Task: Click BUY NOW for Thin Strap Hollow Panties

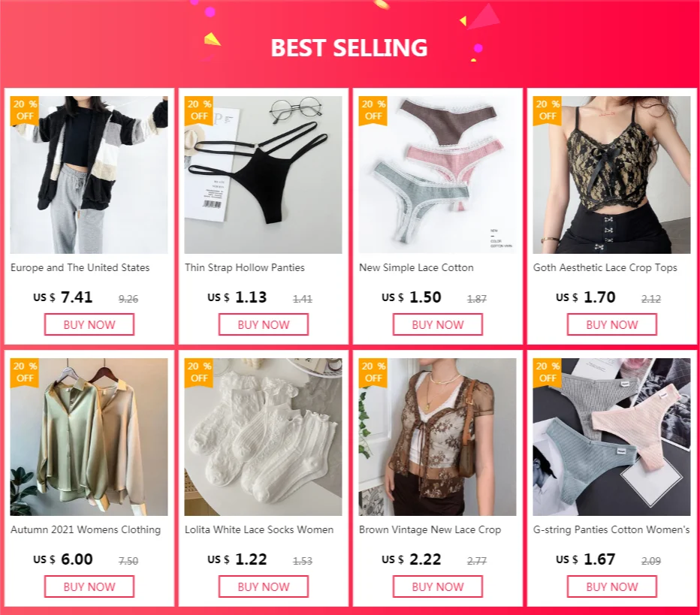Action: click(x=264, y=324)
